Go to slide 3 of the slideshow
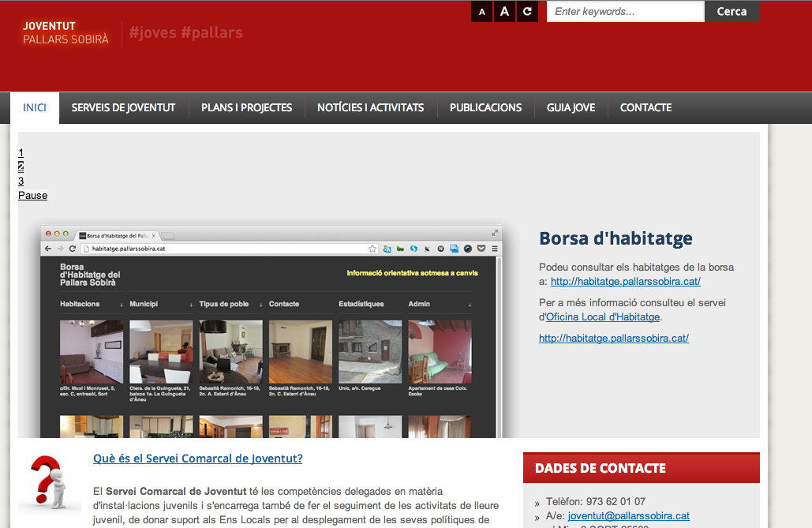 pos(21,182)
